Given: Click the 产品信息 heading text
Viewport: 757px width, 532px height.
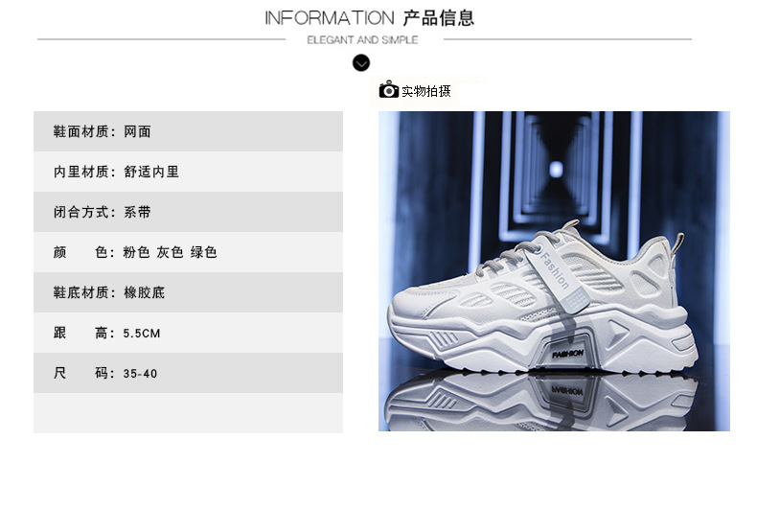Looking at the screenshot, I should coord(439,18).
